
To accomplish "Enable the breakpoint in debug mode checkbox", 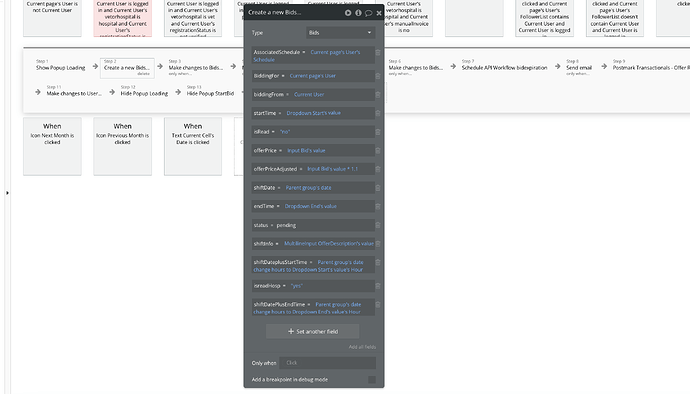I will pos(372,379).
